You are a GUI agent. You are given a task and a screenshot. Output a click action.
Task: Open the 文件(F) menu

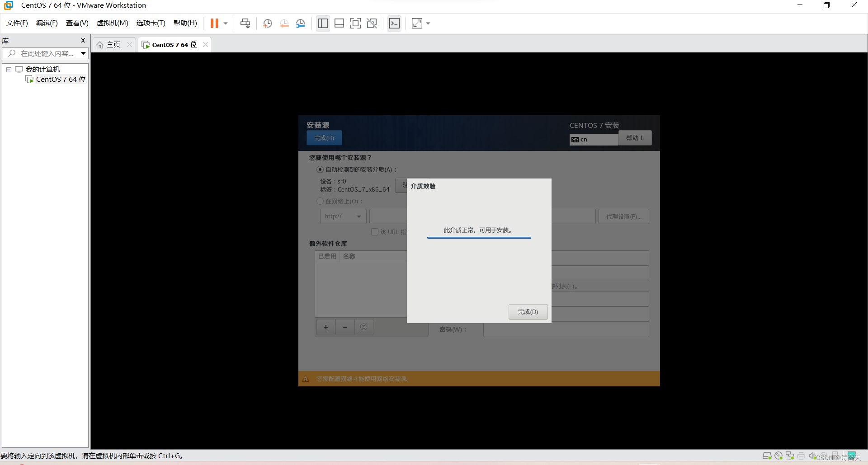click(17, 23)
